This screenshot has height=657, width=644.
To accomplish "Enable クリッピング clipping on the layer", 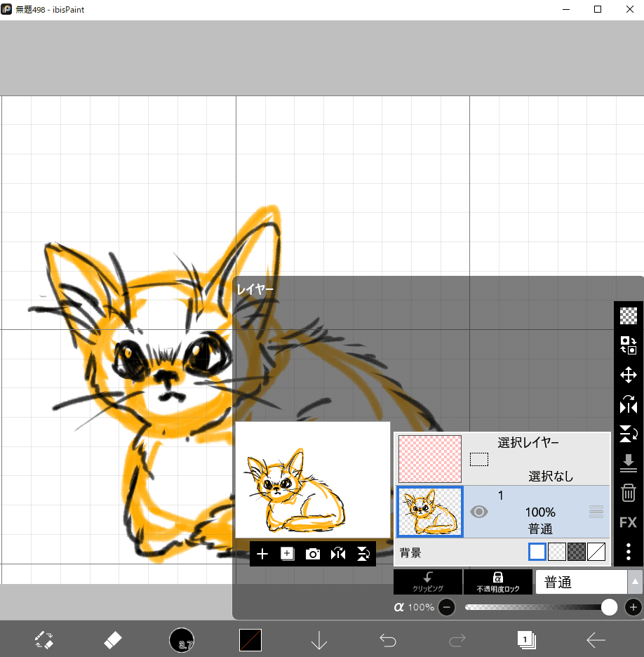I will 428,582.
